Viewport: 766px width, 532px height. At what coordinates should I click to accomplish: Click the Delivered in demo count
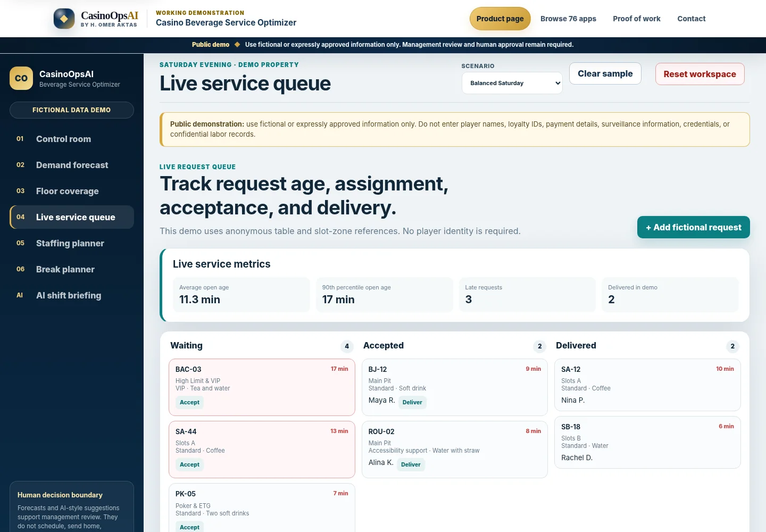click(x=611, y=300)
